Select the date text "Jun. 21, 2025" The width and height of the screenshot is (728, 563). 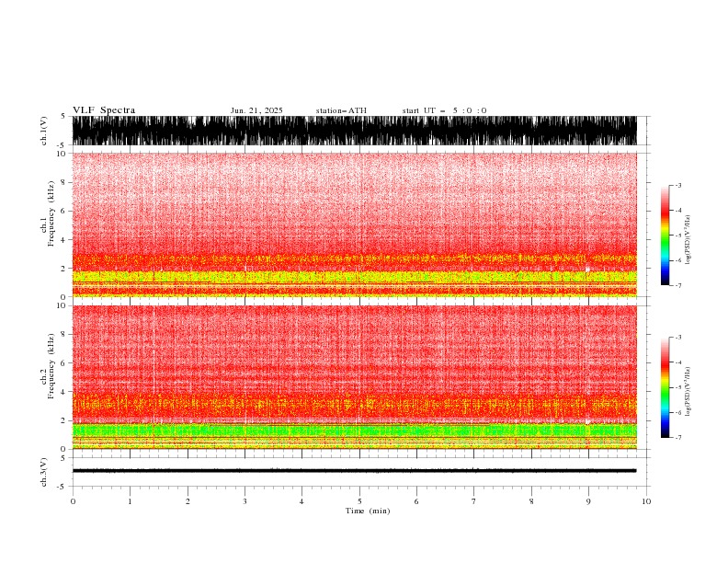click(256, 110)
